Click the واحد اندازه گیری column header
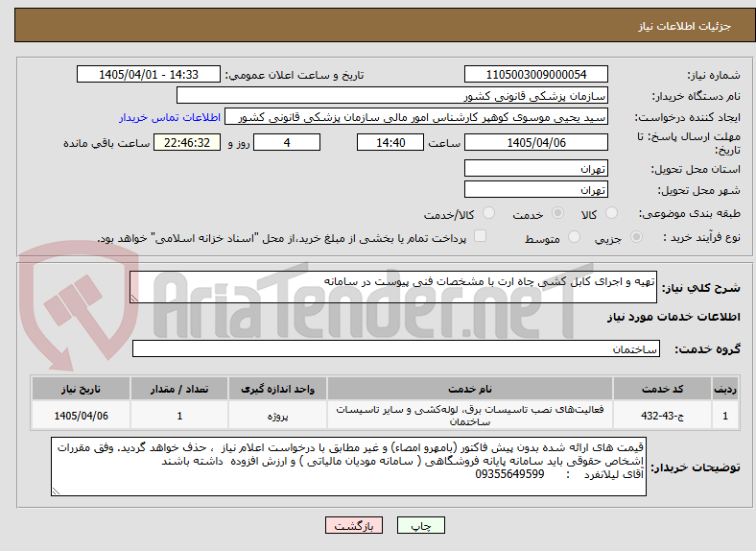This screenshot has height=551, width=756. coord(277,389)
